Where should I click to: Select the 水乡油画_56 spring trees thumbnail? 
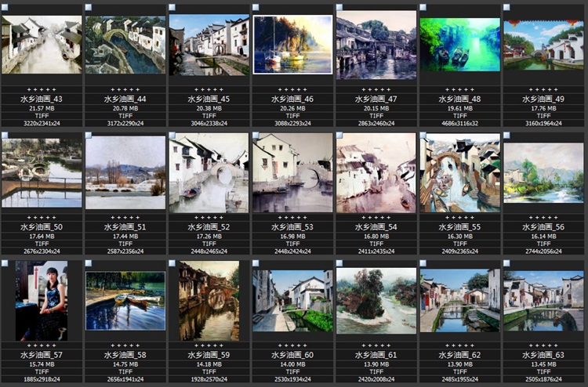[543, 172]
